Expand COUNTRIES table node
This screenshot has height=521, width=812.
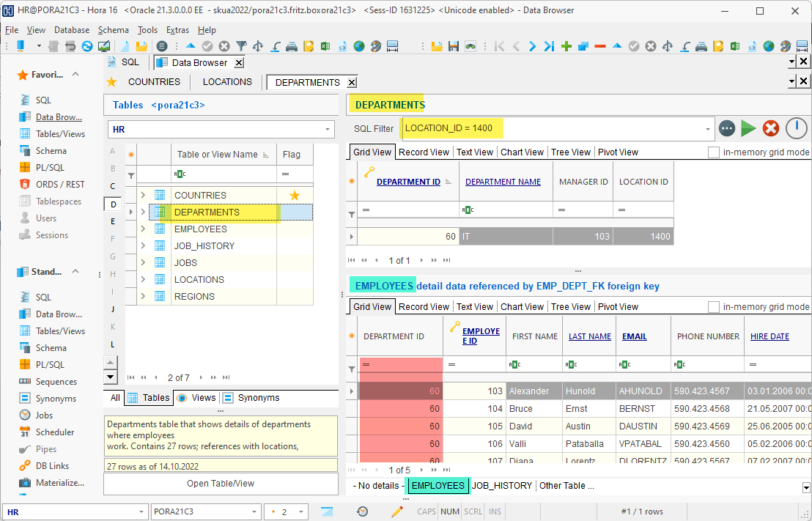tap(143, 195)
